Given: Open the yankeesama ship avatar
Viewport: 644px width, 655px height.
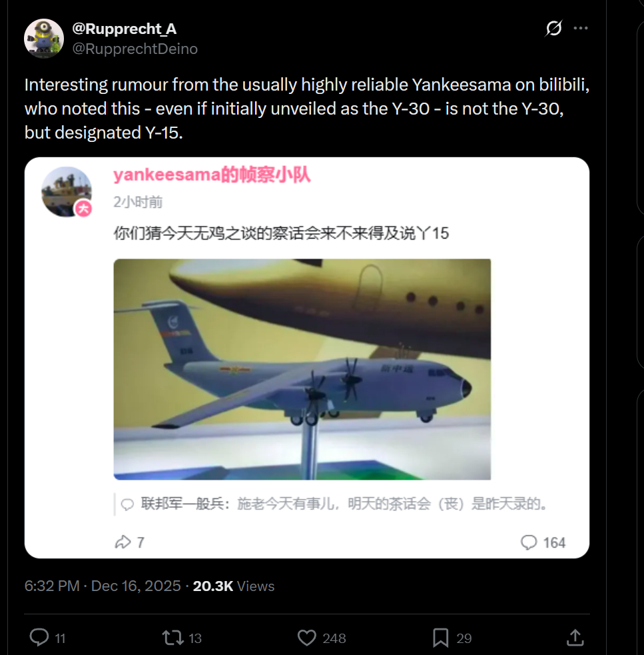Looking at the screenshot, I should (x=67, y=192).
